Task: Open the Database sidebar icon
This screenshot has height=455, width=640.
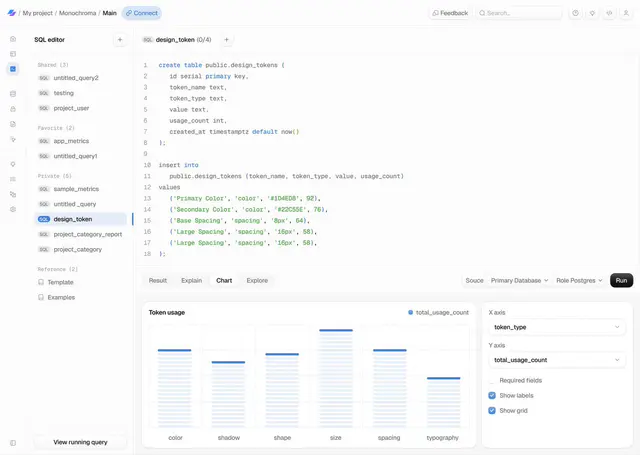Action: (x=13, y=94)
